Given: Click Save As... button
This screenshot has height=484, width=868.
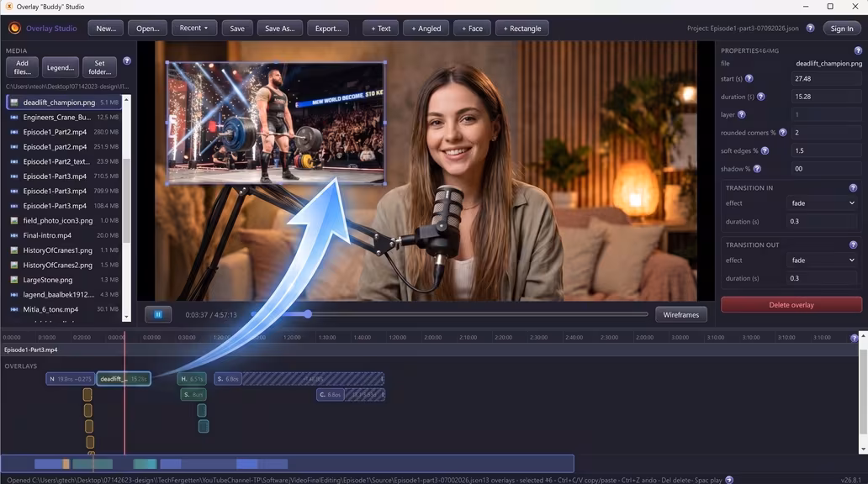Looking at the screenshot, I should coord(279,29).
